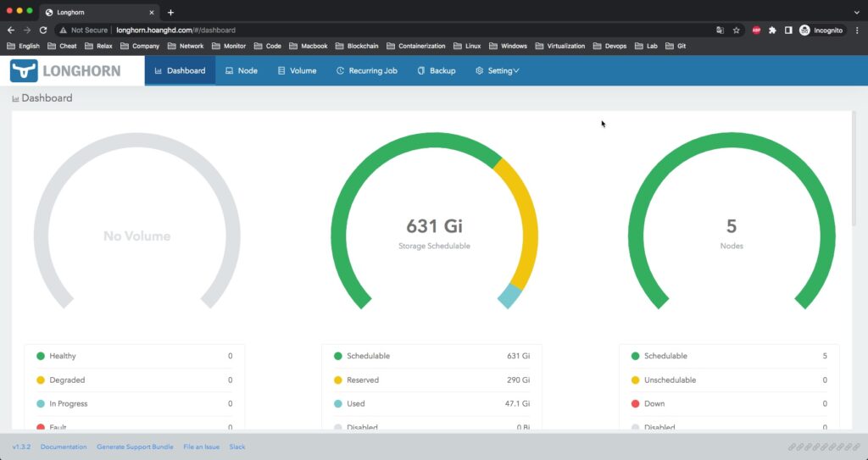
Task: Select the Unschedulable nodes row
Action: (730, 380)
